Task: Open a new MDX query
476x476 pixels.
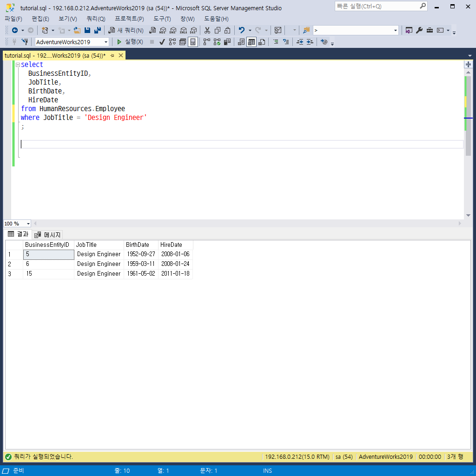Action: tap(163, 30)
